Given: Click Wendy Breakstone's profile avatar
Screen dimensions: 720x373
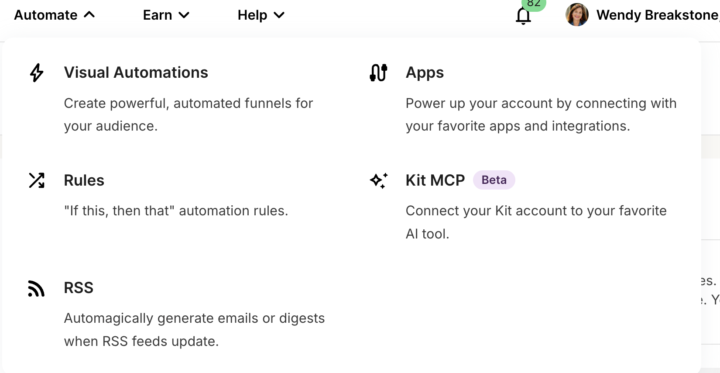Looking at the screenshot, I should click(x=577, y=15).
